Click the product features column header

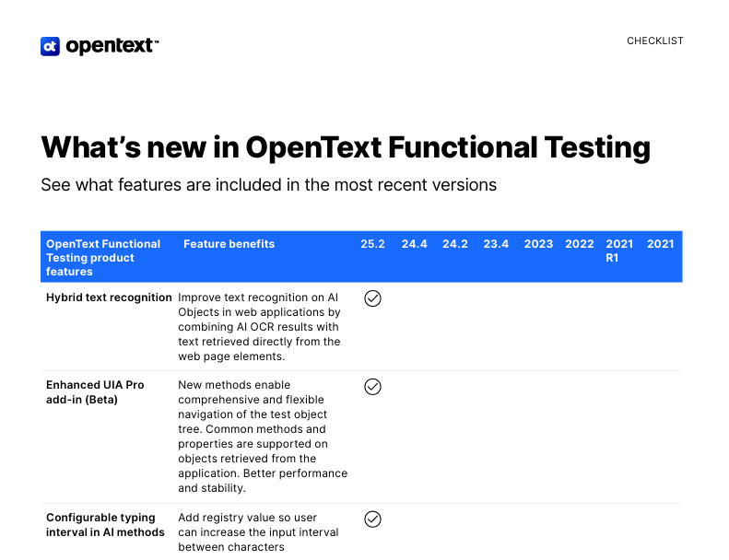(103, 258)
